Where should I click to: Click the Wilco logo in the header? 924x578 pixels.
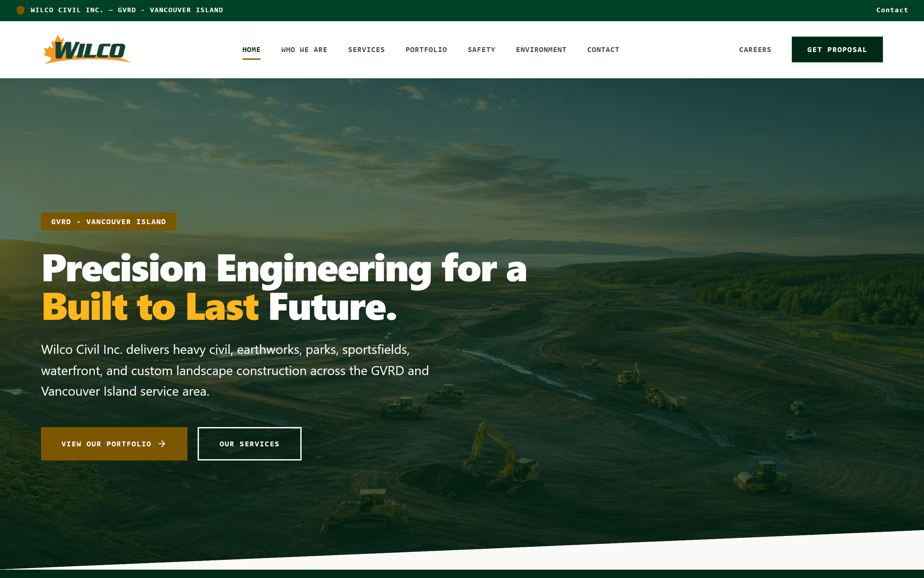pos(87,50)
